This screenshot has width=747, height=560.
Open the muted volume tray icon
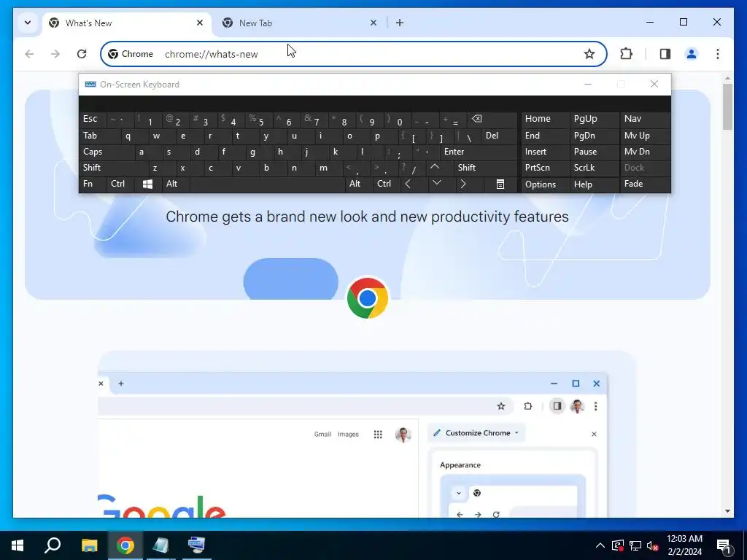point(653,545)
